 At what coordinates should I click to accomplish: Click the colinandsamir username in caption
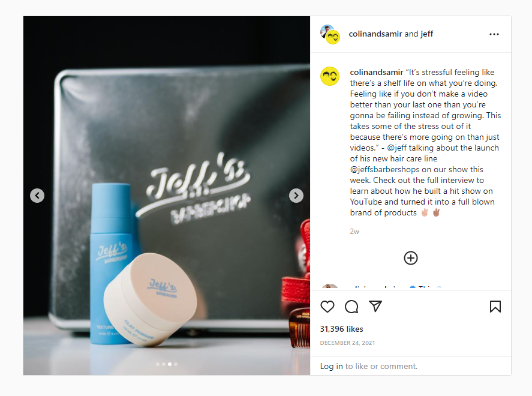pos(377,72)
